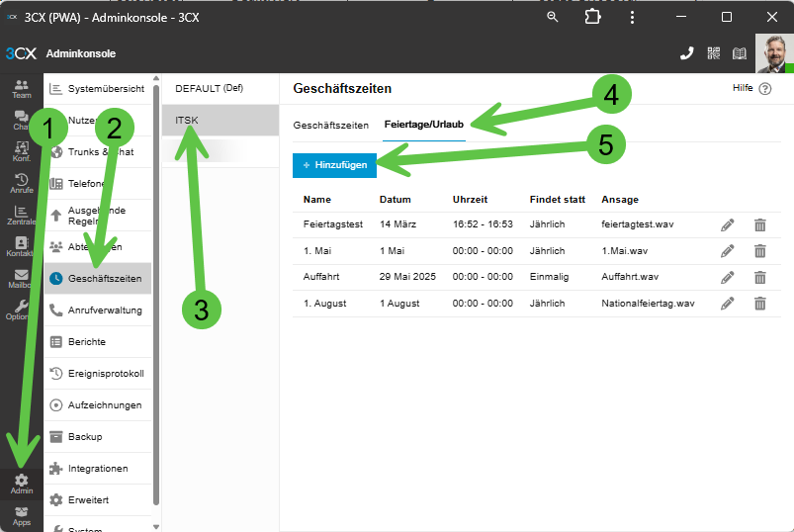
Task: Select the ITSK department
Action: point(221,121)
